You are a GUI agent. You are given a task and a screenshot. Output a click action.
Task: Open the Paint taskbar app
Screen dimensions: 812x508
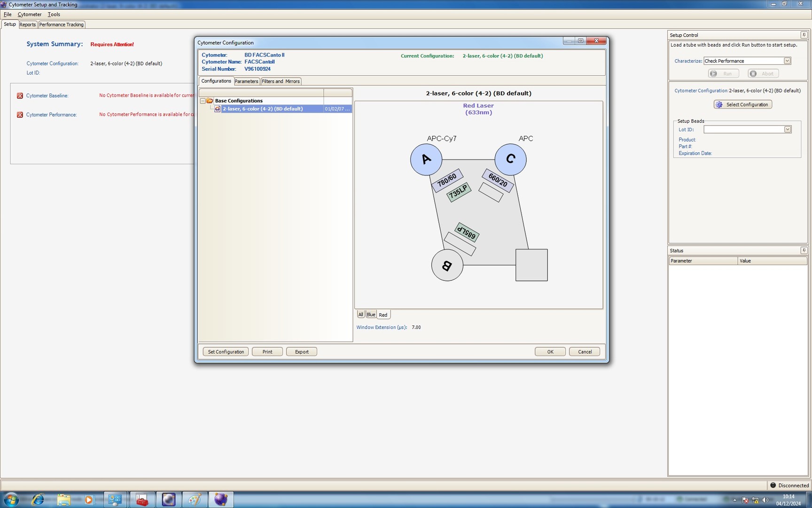pos(195,500)
